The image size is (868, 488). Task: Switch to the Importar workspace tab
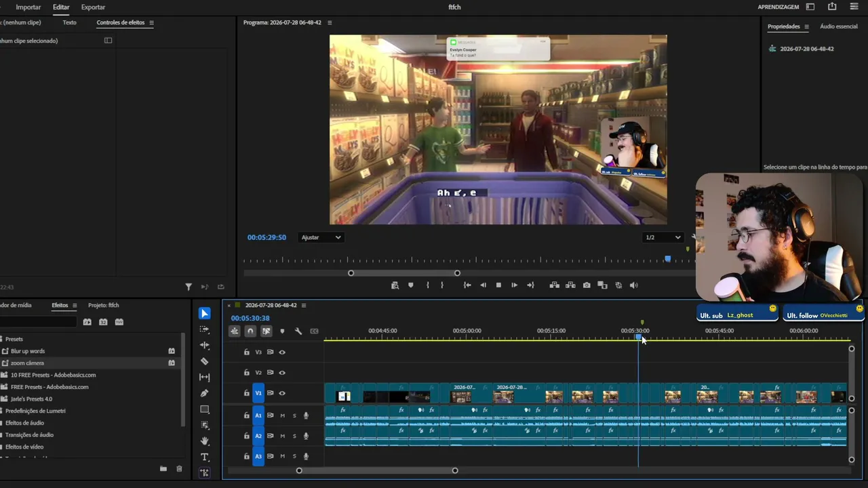point(28,7)
